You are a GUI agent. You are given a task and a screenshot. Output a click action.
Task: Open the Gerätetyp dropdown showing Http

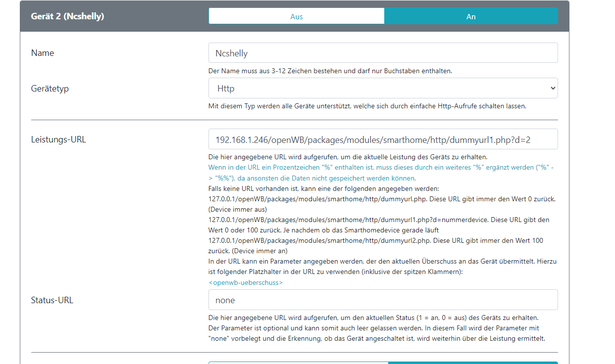(383, 89)
